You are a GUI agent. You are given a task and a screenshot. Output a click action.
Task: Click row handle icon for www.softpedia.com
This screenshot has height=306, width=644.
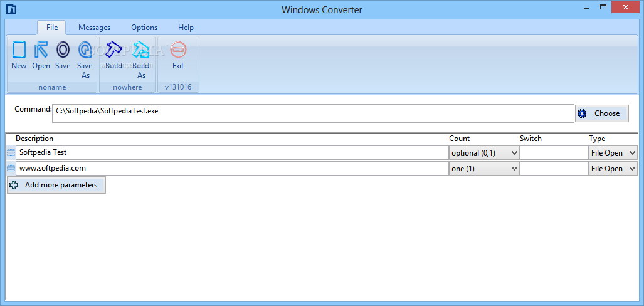(x=11, y=169)
